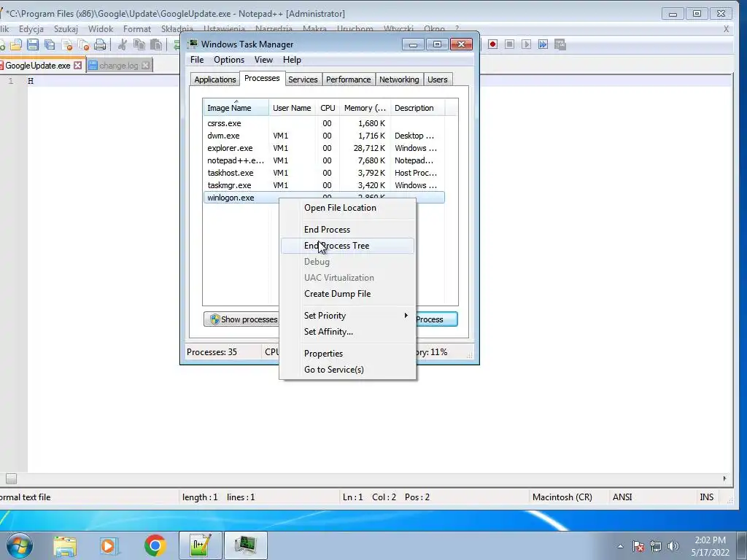747x560 pixels.
Task: Open Widok menu in Notepad++
Action: pos(101,29)
